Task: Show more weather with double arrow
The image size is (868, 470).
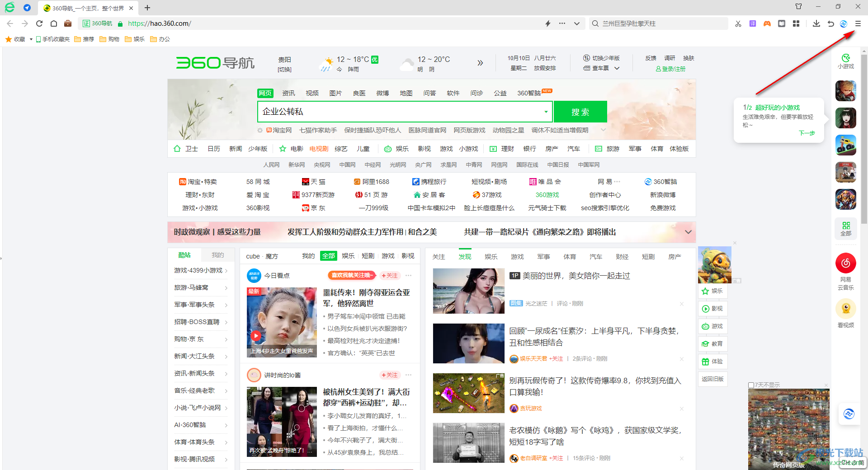Action: [x=480, y=63]
